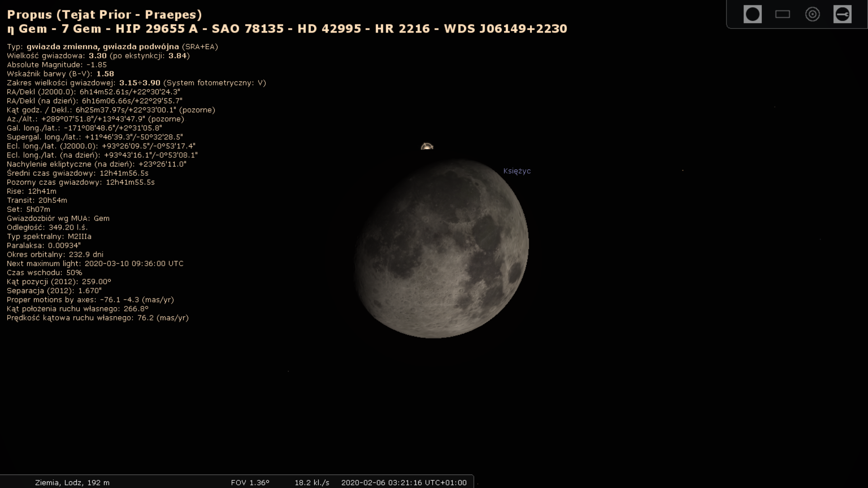Click the Księżyc label beside Moon

[x=517, y=171]
